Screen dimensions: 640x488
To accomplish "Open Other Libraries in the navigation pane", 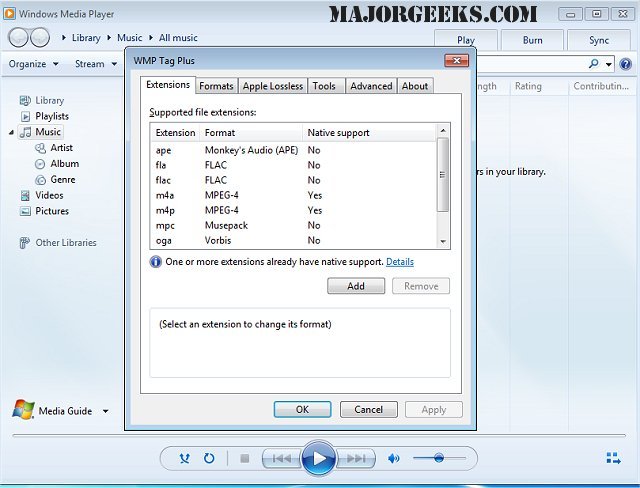I will click(58, 243).
